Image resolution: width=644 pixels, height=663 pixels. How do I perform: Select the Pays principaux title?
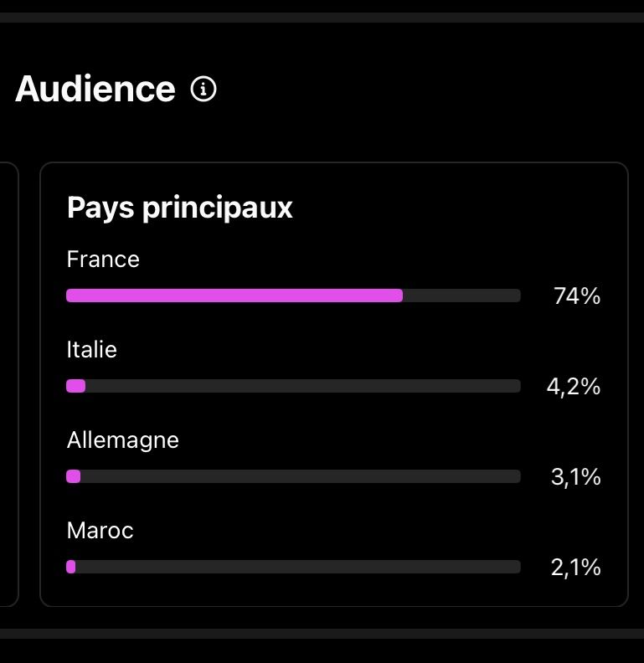[180, 208]
